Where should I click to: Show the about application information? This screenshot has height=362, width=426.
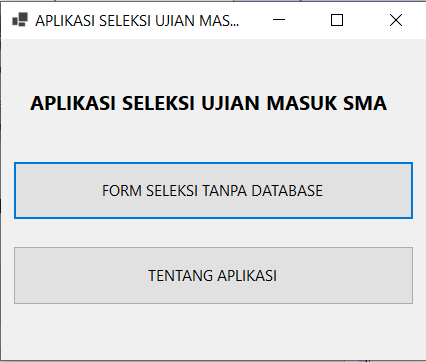(213, 275)
